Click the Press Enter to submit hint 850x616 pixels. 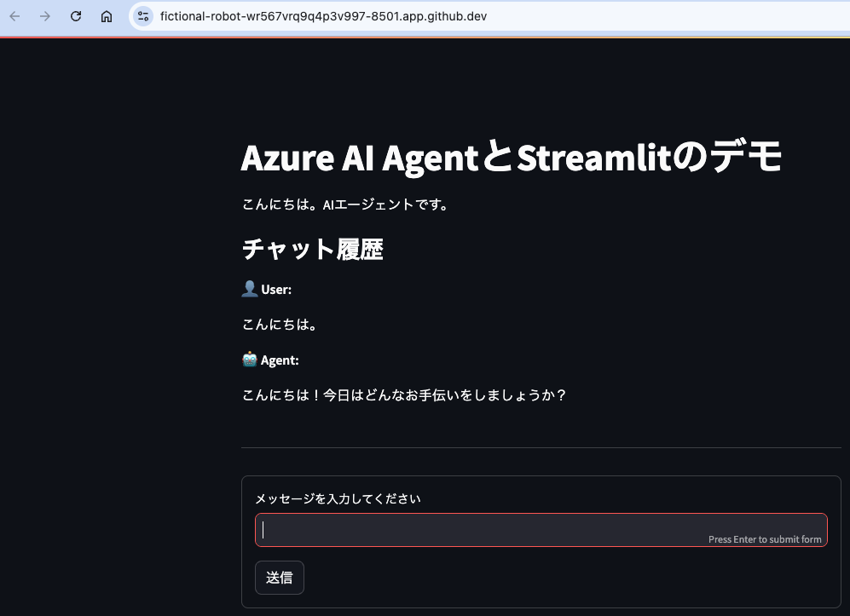766,538
